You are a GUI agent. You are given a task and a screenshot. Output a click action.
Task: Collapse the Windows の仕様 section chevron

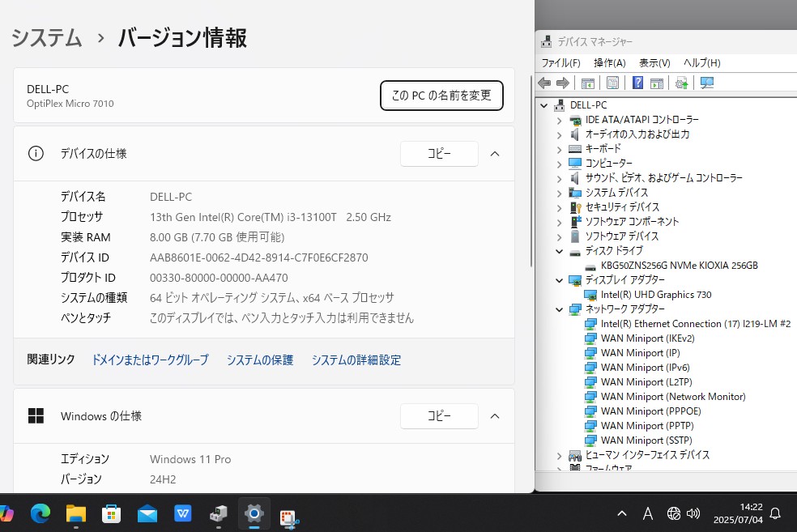[495, 416]
